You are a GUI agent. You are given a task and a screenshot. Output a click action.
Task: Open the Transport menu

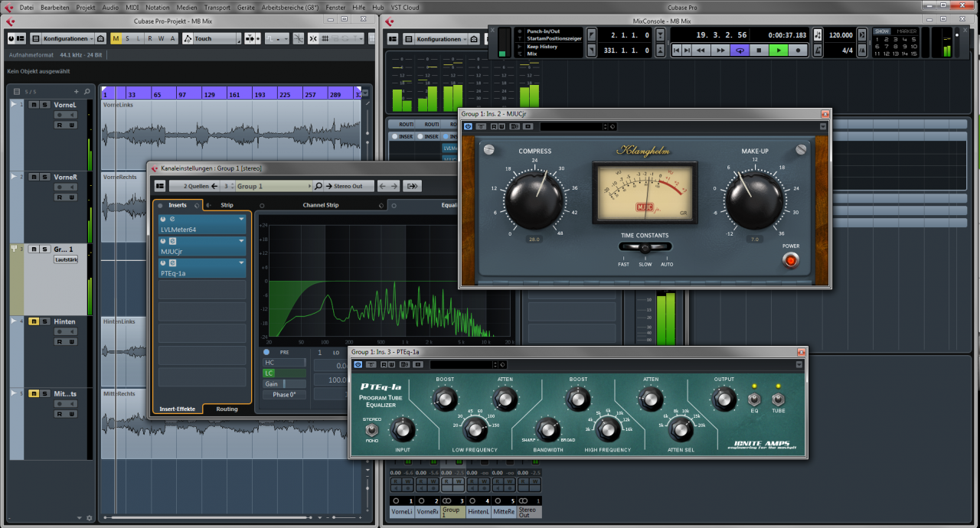pos(217,7)
